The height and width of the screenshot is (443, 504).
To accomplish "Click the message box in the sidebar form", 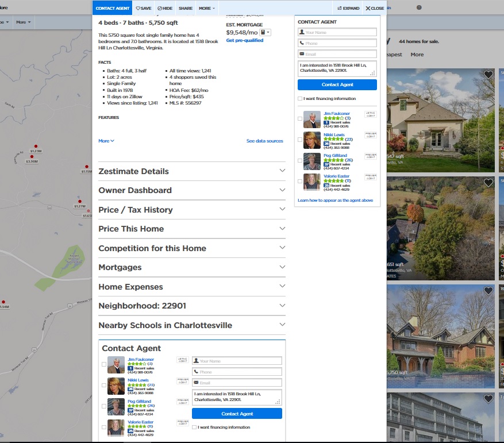I will [x=337, y=69].
